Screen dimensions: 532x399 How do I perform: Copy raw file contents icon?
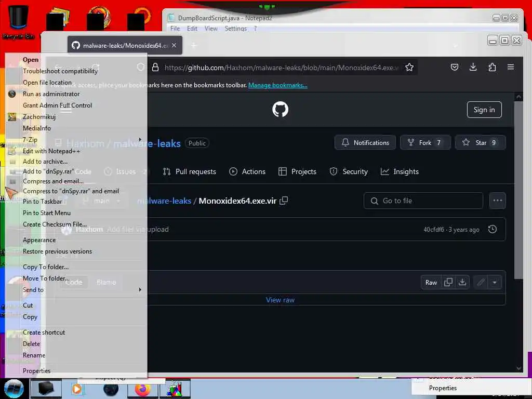tap(448, 282)
